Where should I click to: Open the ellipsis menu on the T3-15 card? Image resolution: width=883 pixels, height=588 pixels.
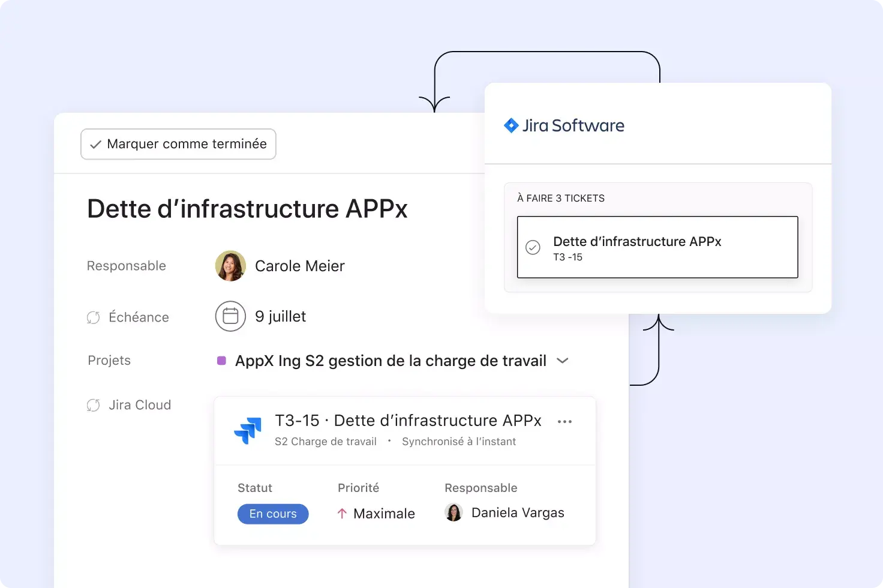[x=564, y=421]
